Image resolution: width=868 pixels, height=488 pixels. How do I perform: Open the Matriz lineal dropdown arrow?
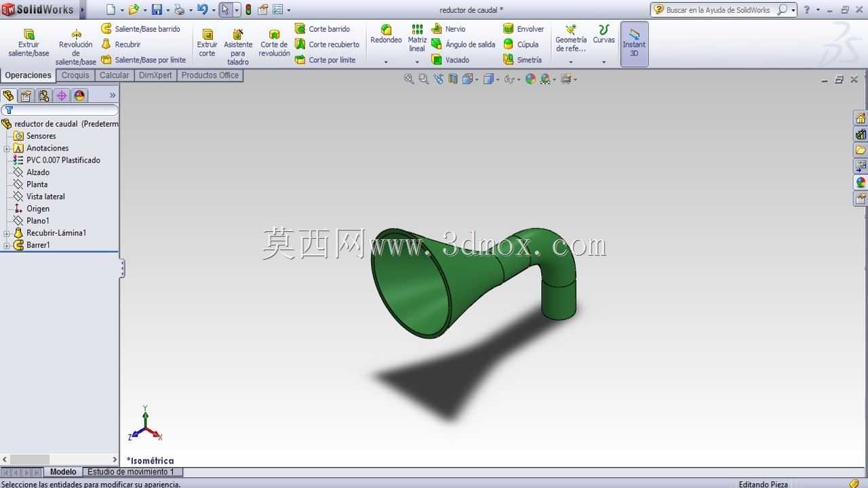[x=417, y=62]
